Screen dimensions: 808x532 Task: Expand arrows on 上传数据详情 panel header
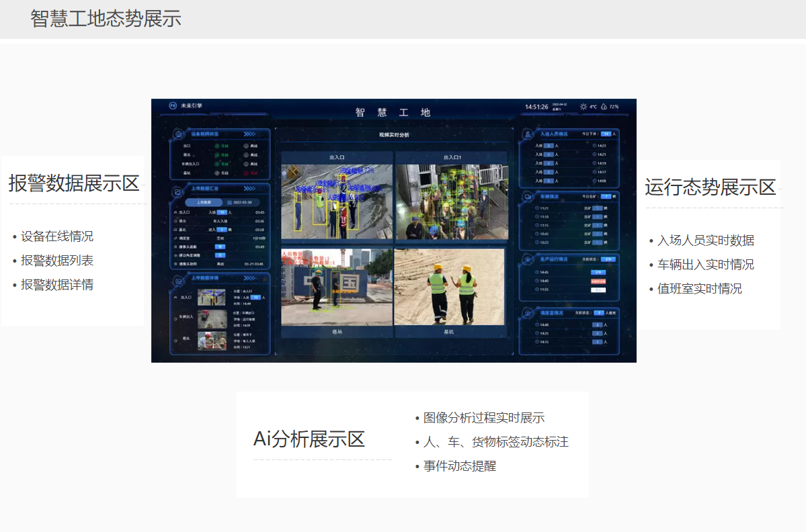coord(249,278)
